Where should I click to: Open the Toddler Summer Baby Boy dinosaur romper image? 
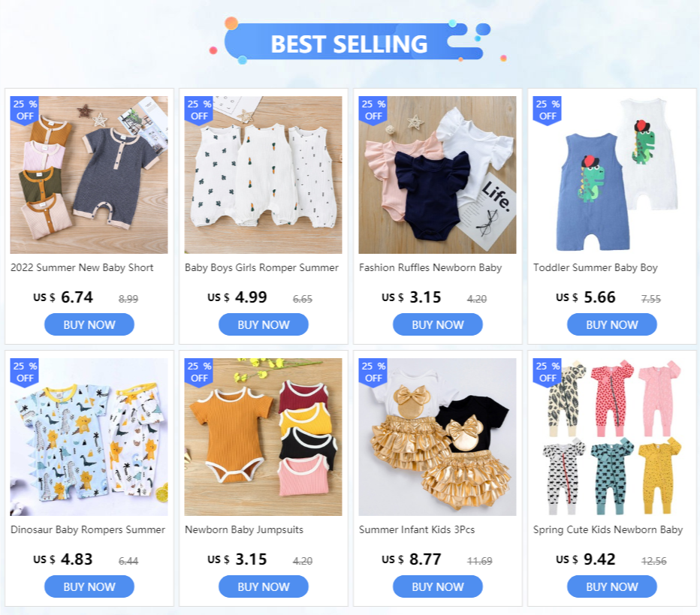(611, 175)
